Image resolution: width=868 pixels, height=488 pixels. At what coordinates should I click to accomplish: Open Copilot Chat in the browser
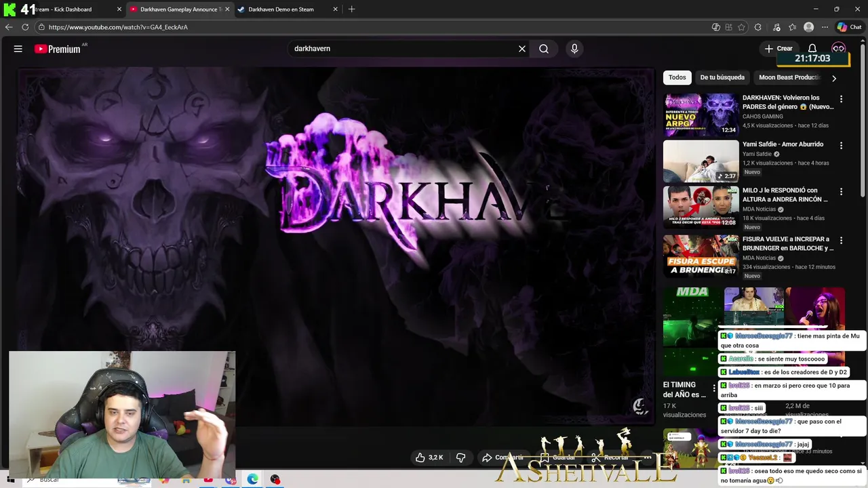coord(849,27)
